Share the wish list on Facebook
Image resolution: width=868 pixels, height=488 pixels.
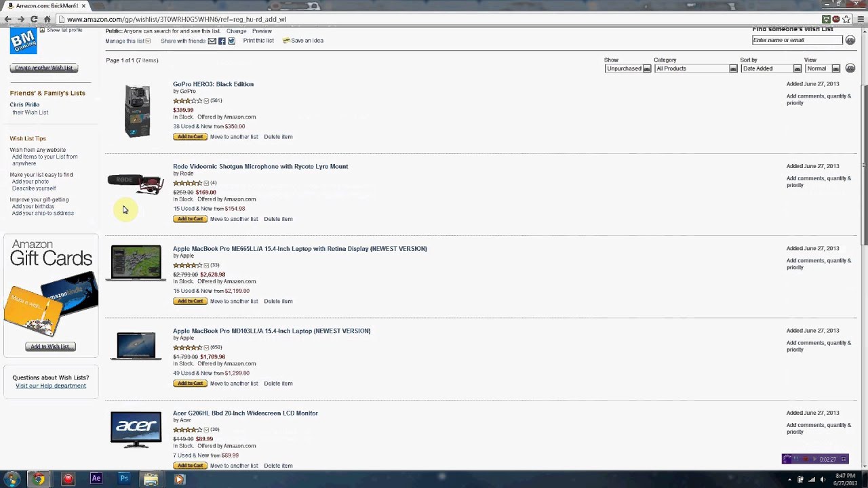pyautogui.click(x=222, y=41)
